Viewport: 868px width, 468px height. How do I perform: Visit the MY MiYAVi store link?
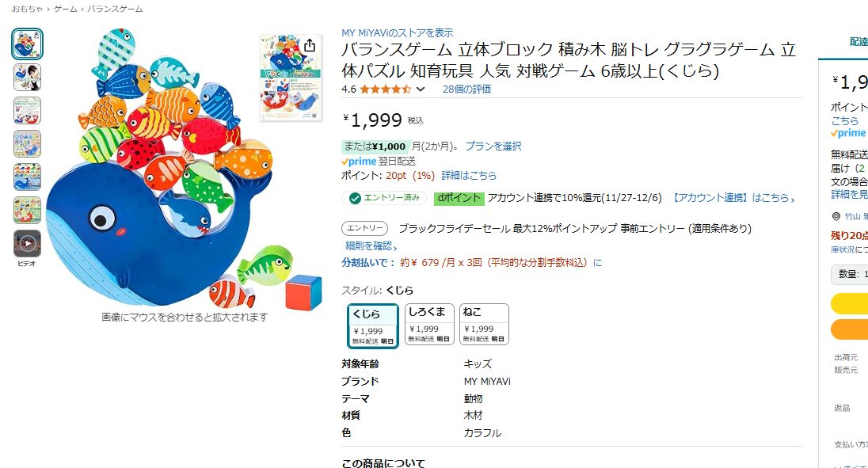397,32
